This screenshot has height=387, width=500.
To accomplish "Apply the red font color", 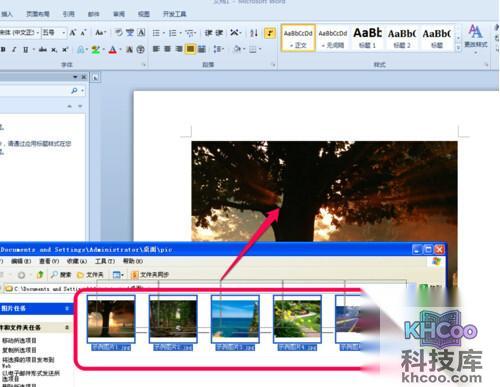I will (x=113, y=50).
